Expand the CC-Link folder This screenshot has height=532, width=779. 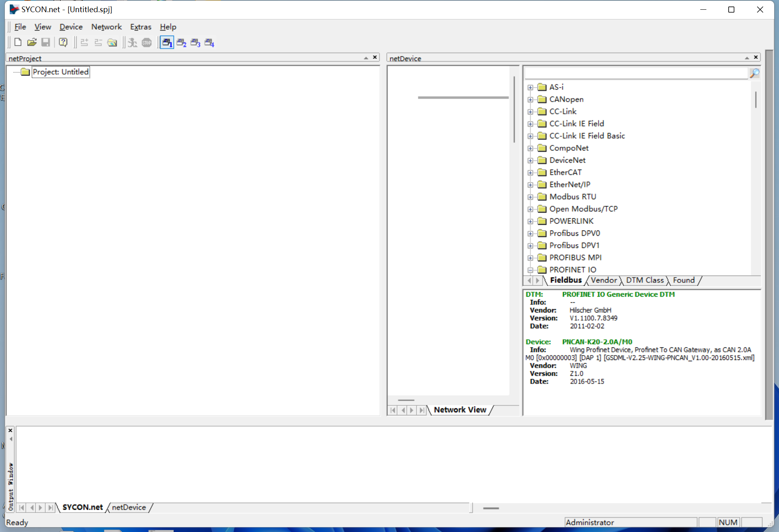(x=530, y=112)
